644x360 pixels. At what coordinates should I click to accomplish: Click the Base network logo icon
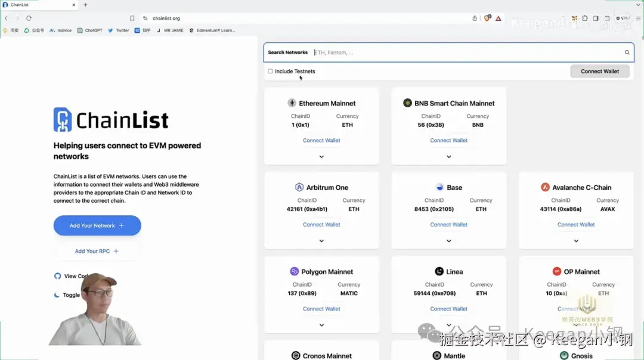439,187
